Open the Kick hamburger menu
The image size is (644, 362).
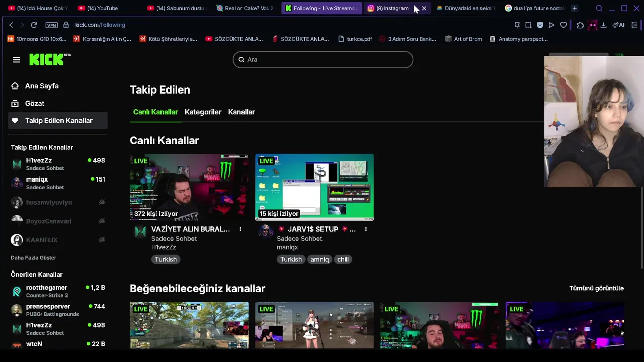(x=16, y=60)
